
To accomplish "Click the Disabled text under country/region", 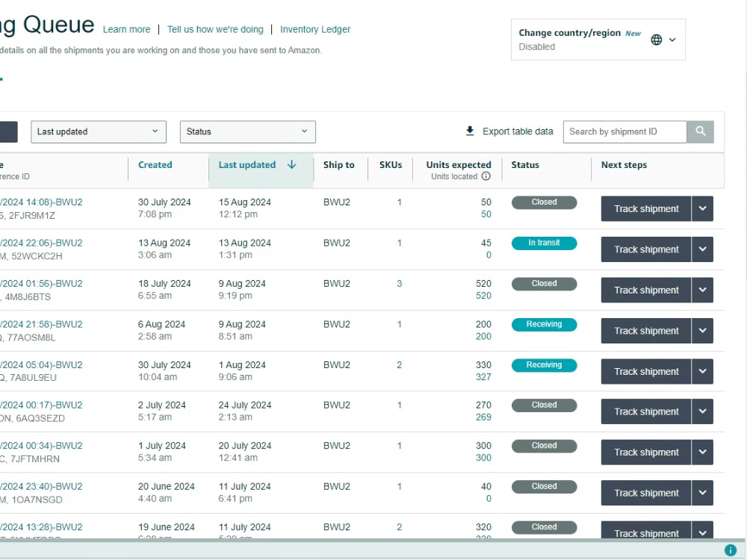I will pos(537,46).
